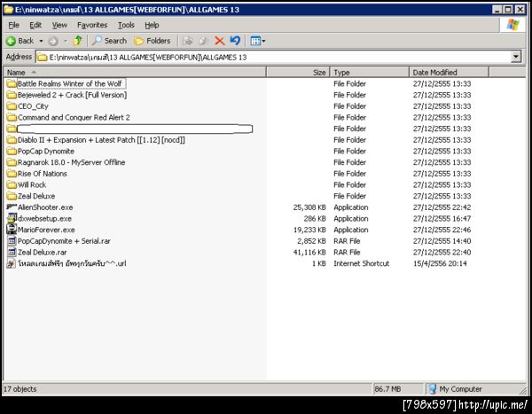
Task: Click the Copy To toolbar icon
Action: [203, 41]
